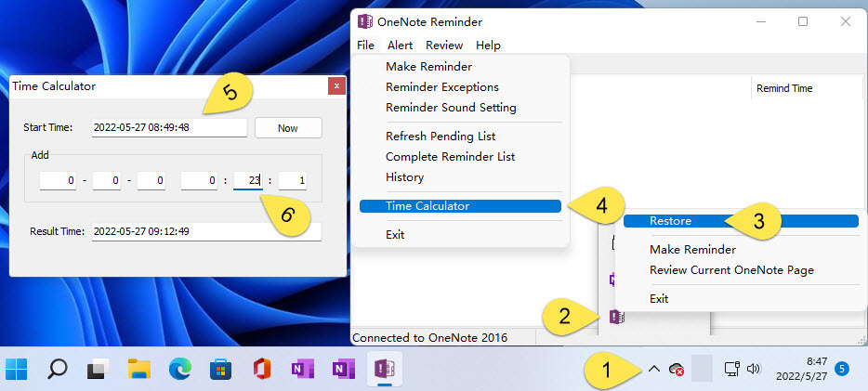Select Restore in tray context menu
This screenshot has height=391, width=868.
click(x=741, y=221)
